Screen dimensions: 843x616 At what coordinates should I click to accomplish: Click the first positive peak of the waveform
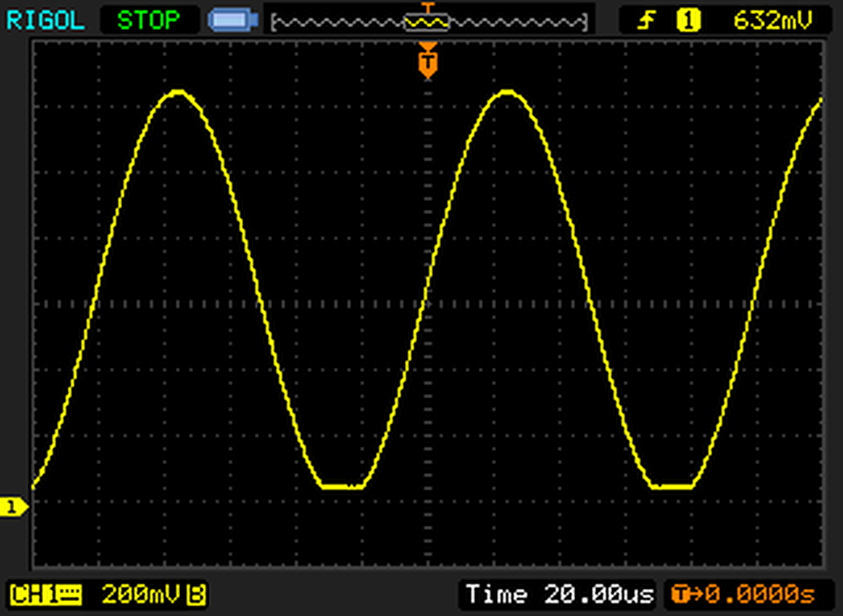point(178,92)
